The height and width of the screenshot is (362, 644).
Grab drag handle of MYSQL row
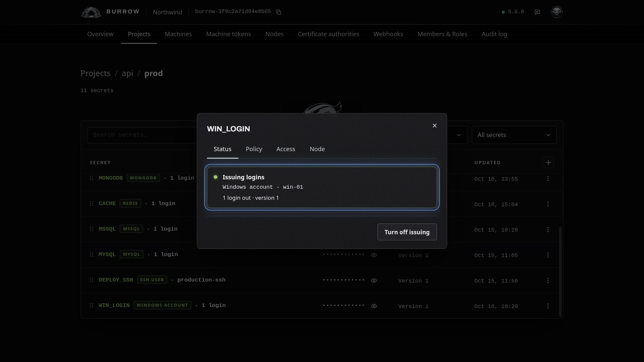coord(92,254)
